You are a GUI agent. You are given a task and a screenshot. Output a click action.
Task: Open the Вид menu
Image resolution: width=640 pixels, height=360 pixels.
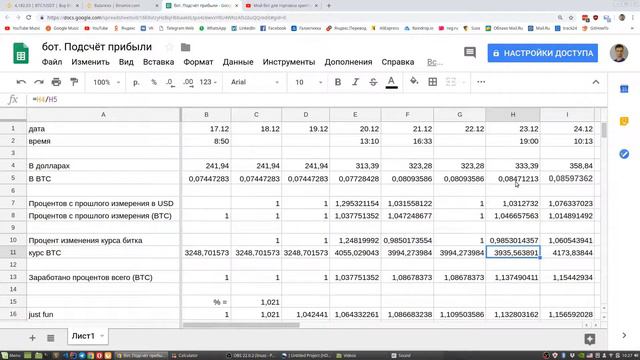pos(126,62)
